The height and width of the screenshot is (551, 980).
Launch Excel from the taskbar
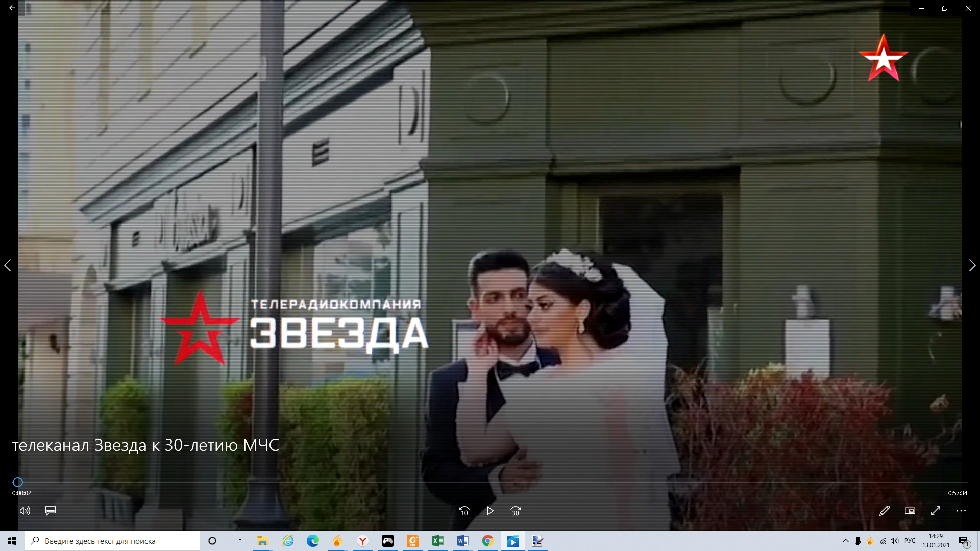pos(438,541)
